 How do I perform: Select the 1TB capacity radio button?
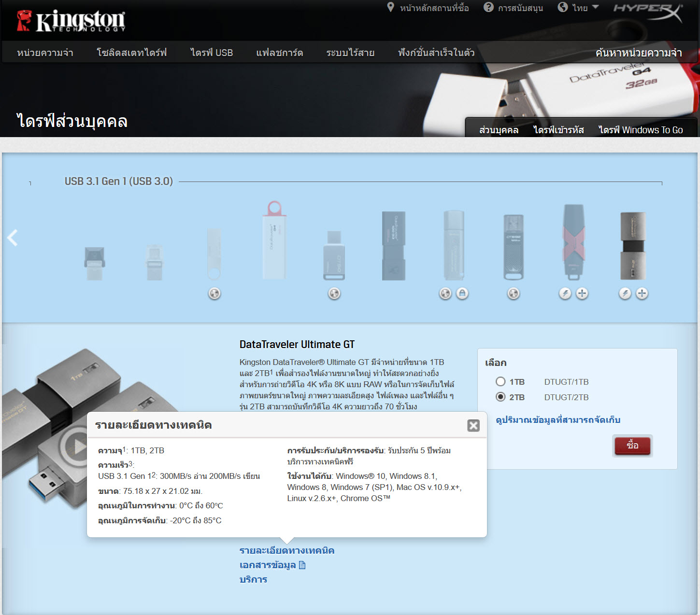(x=500, y=382)
